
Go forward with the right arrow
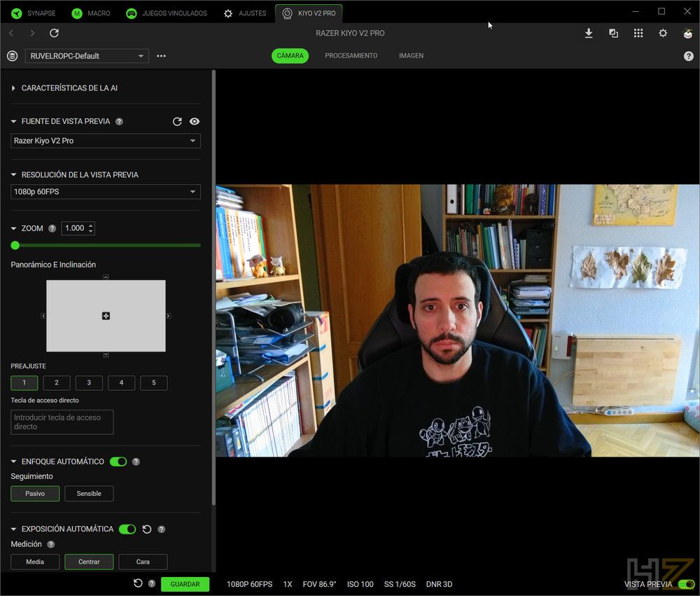click(32, 33)
